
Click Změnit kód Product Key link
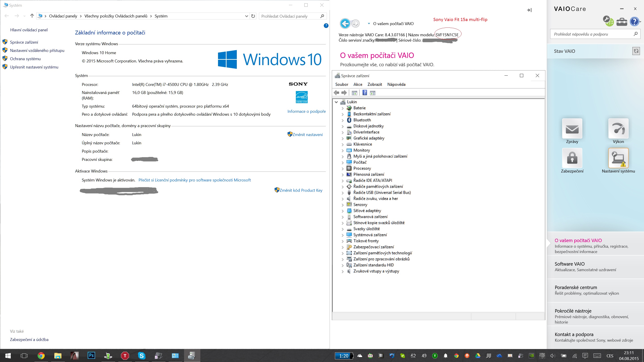[301, 190]
